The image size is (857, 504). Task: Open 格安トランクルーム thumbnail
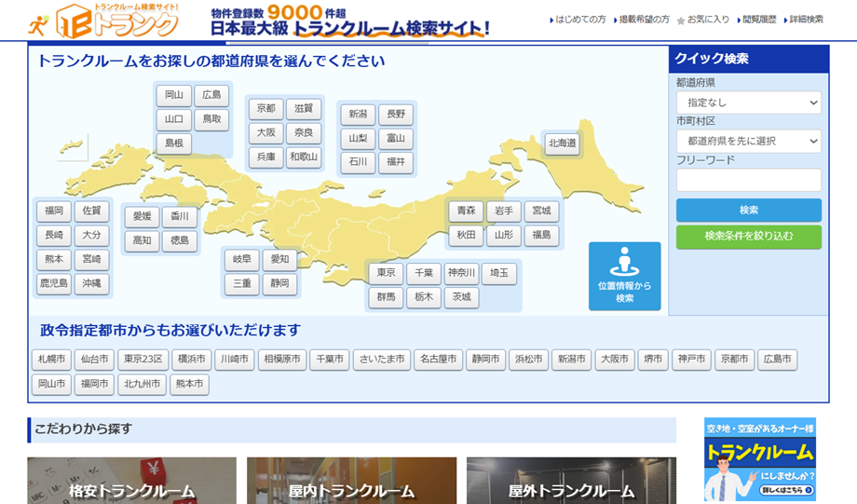(x=131, y=481)
